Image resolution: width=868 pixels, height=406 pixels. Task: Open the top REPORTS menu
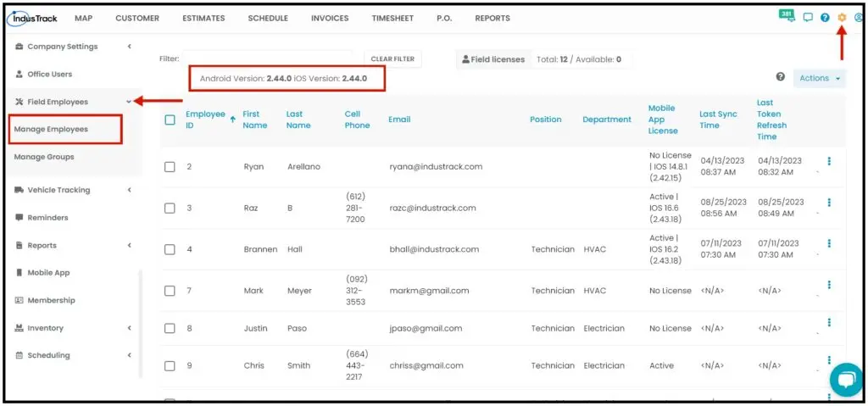coord(492,19)
